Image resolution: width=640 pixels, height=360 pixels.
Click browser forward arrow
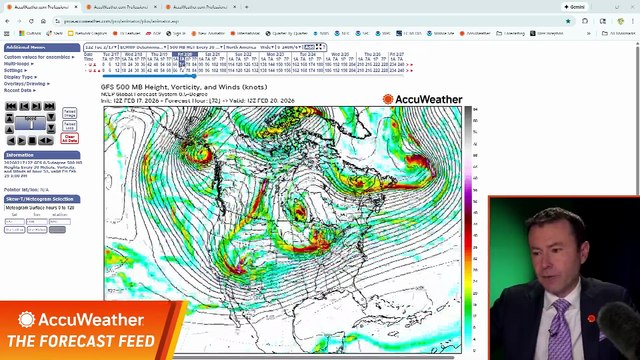click(x=19, y=21)
